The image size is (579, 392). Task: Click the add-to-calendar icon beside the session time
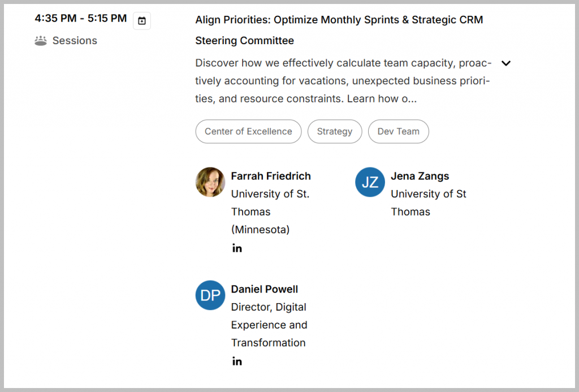(142, 21)
